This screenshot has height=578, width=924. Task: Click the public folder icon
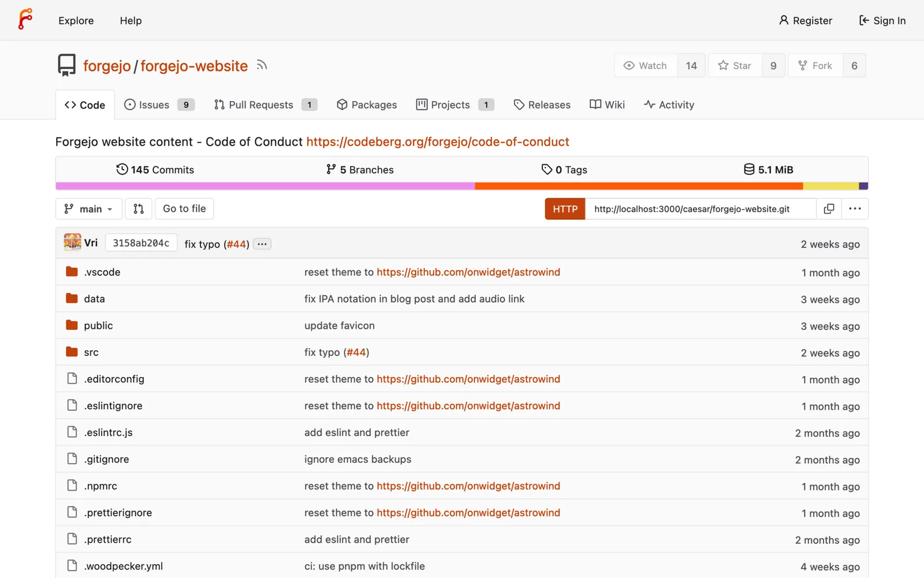tap(72, 325)
